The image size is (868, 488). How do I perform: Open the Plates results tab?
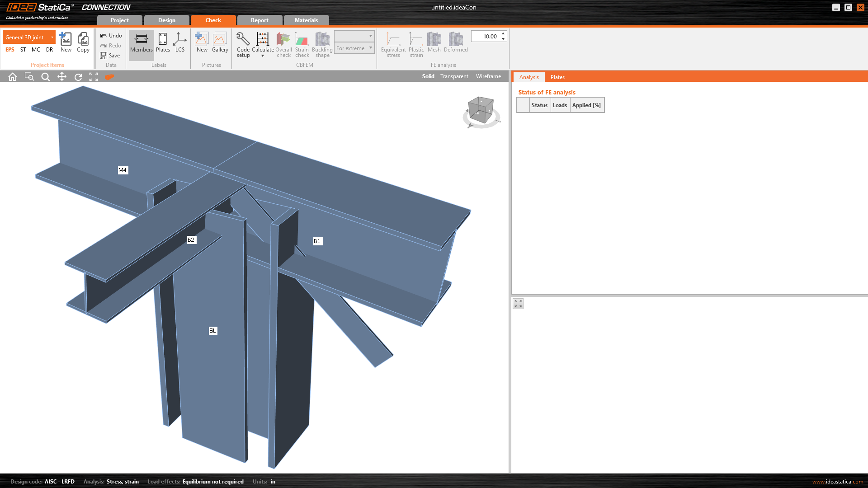pos(557,77)
